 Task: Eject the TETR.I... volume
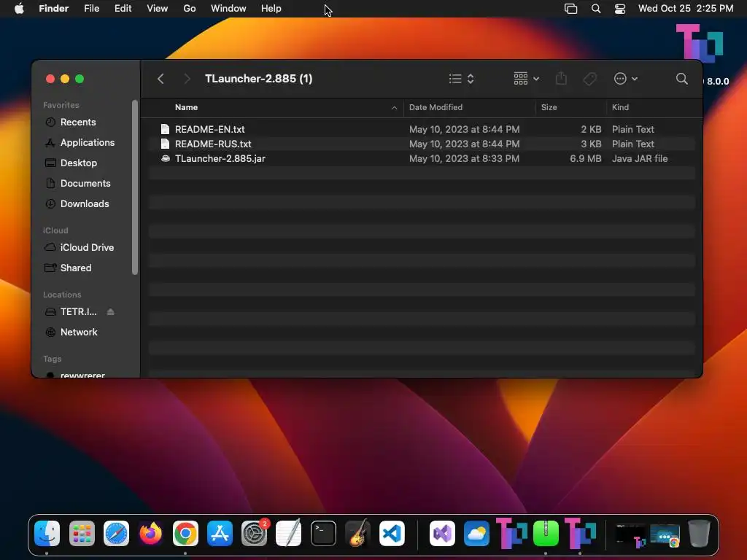tap(111, 312)
